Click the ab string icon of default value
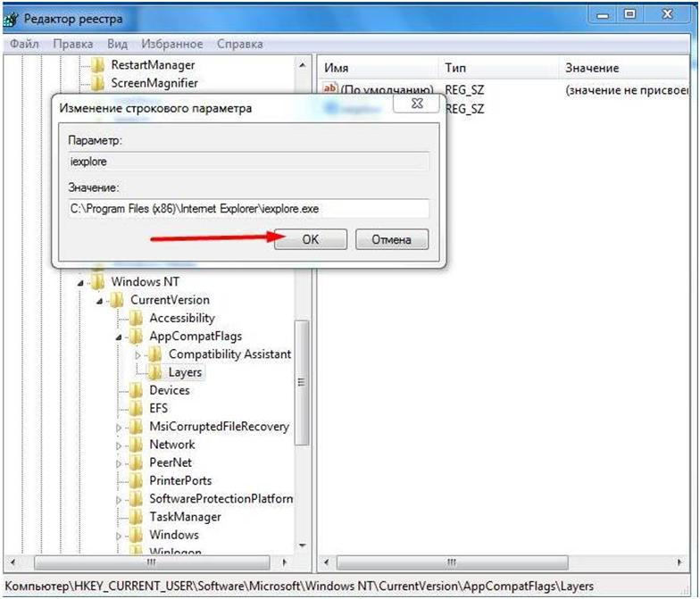The image size is (700, 599). [330, 89]
